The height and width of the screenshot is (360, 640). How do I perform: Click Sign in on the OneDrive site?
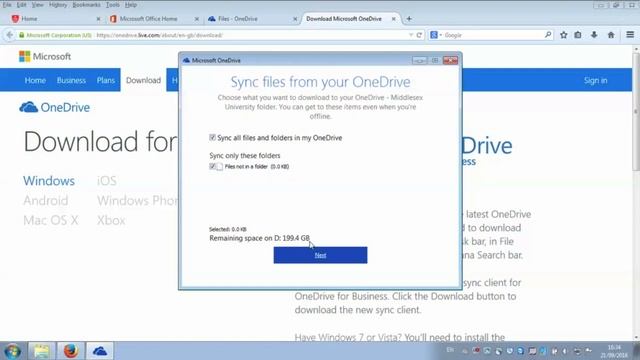[596, 80]
